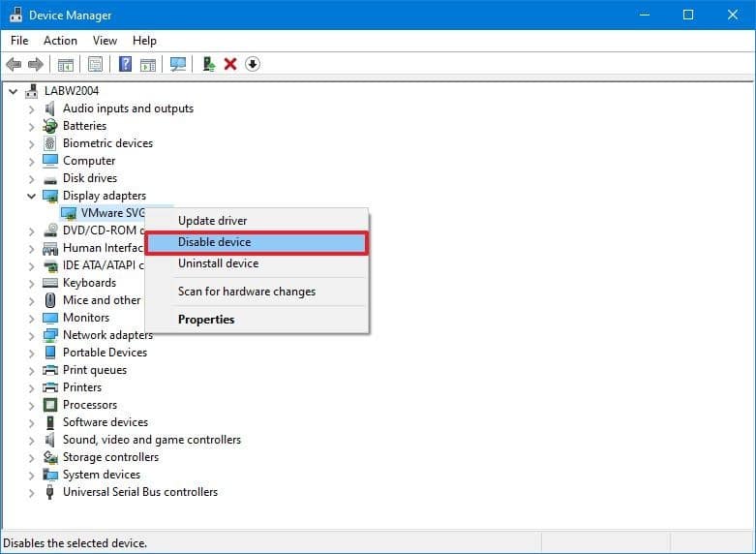Click the Forward arrow toolbar icon

point(36,64)
